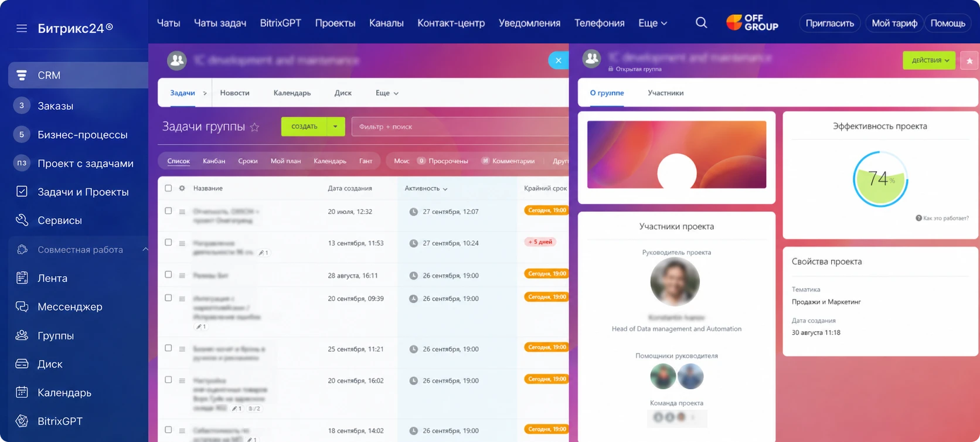Click the Дата создания column header
The width and height of the screenshot is (980, 442).
[x=350, y=188]
